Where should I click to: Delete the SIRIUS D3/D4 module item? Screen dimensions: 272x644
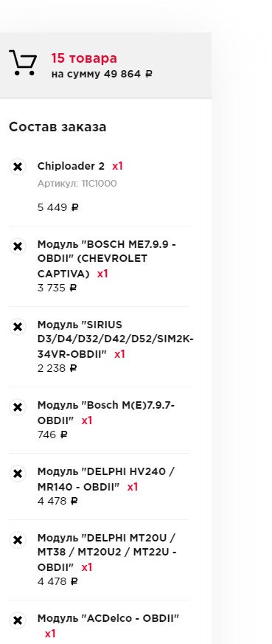tap(18, 327)
